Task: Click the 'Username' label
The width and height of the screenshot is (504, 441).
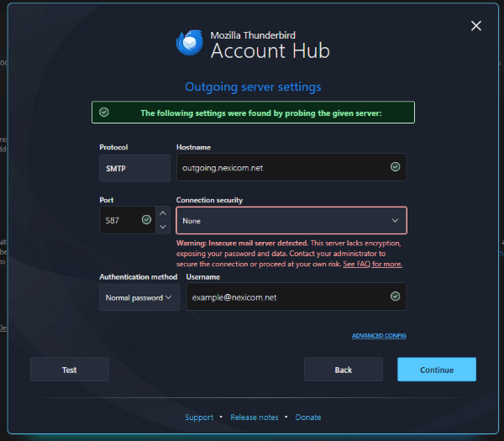Action: pyautogui.click(x=203, y=276)
